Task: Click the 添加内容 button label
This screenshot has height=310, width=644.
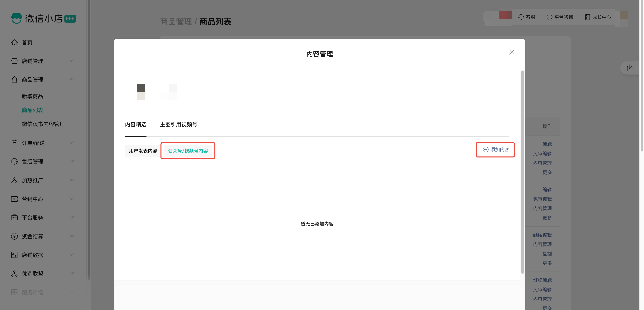Action: (x=500, y=150)
